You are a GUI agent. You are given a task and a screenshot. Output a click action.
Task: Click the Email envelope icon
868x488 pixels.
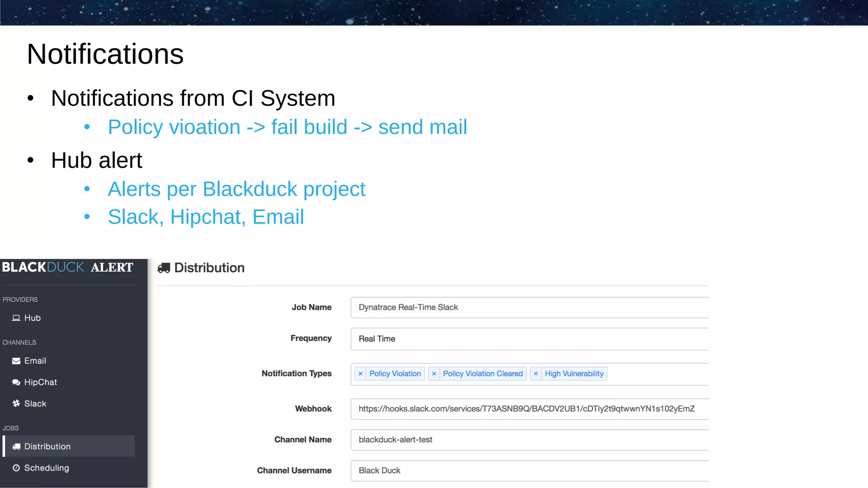click(16, 361)
